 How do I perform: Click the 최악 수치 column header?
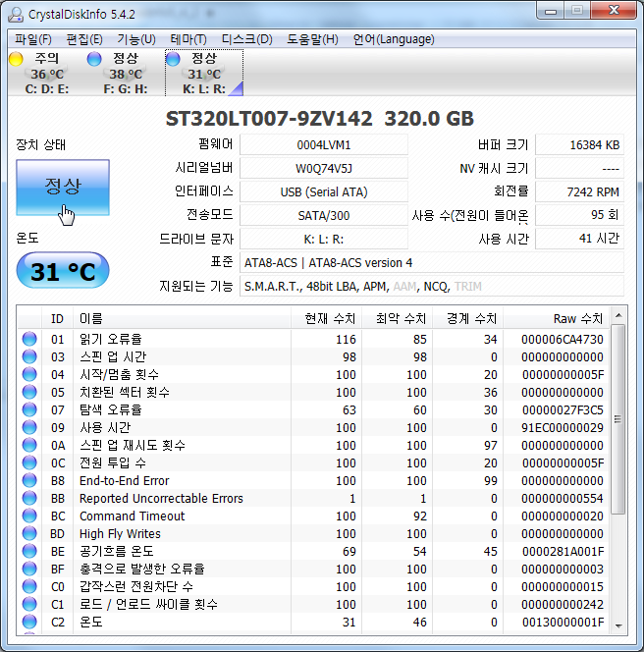tap(397, 318)
